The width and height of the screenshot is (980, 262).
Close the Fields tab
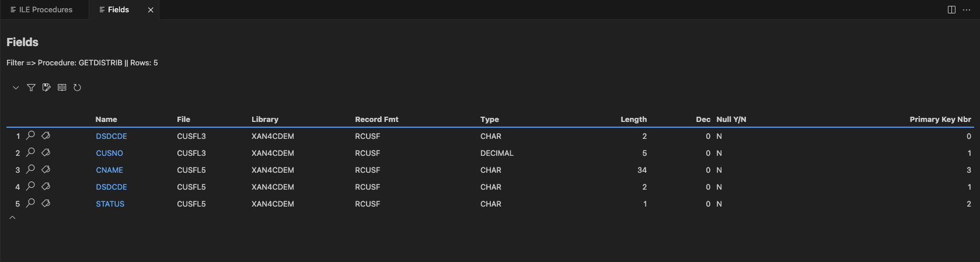151,10
